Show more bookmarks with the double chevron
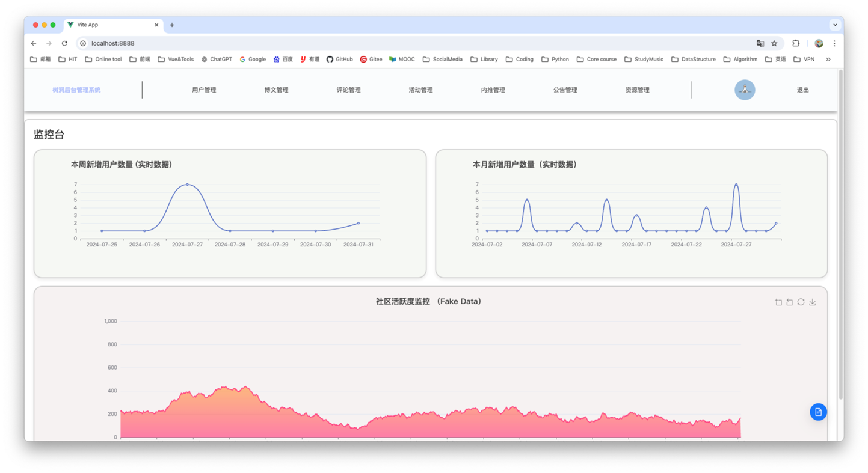The image size is (868, 473). tap(828, 60)
